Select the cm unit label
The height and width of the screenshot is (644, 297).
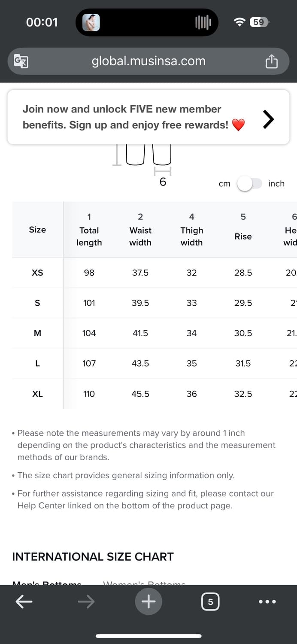(x=224, y=184)
